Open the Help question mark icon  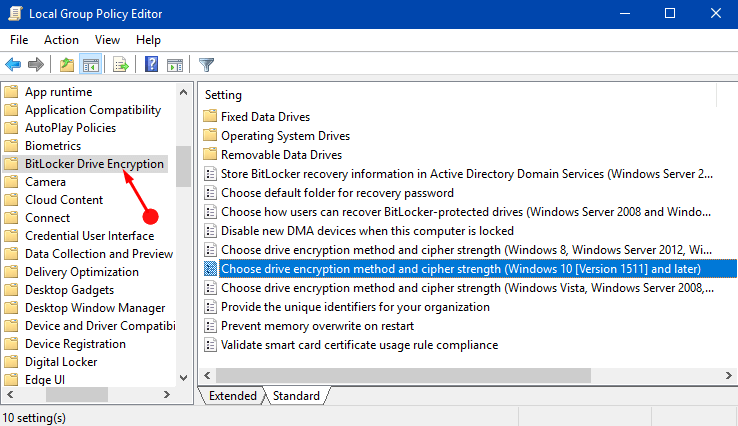152,64
